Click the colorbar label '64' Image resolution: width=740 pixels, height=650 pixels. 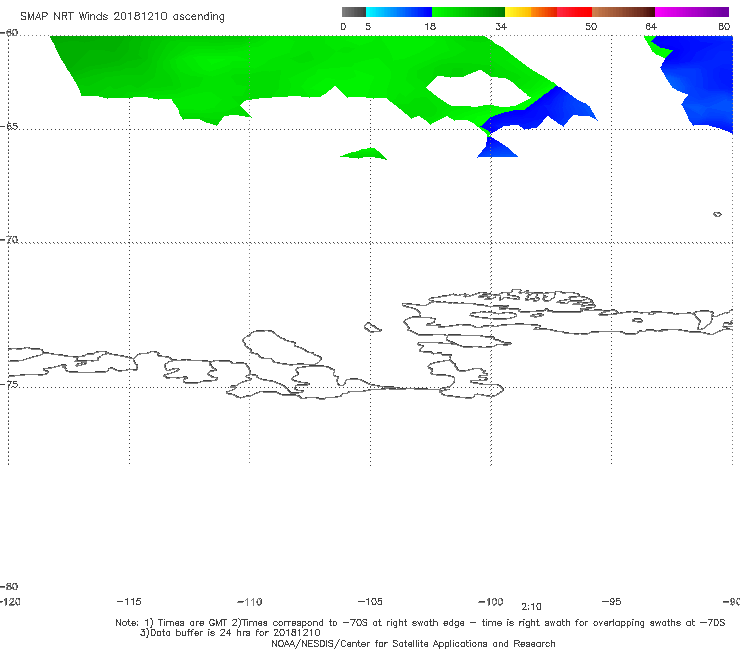(x=651, y=26)
